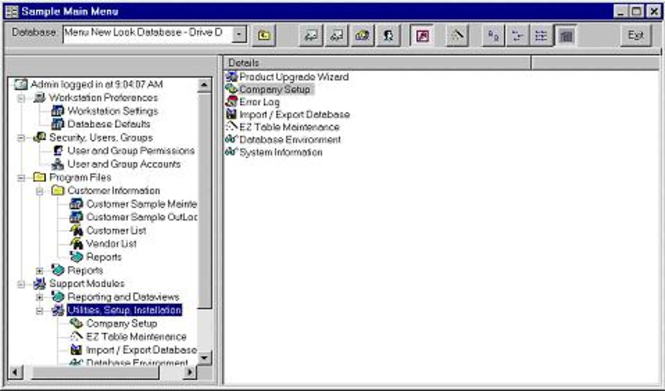Click Company Setup icon in the tree
The width and height of the screenshot is (665, 391).
click(x=76, y=323)
